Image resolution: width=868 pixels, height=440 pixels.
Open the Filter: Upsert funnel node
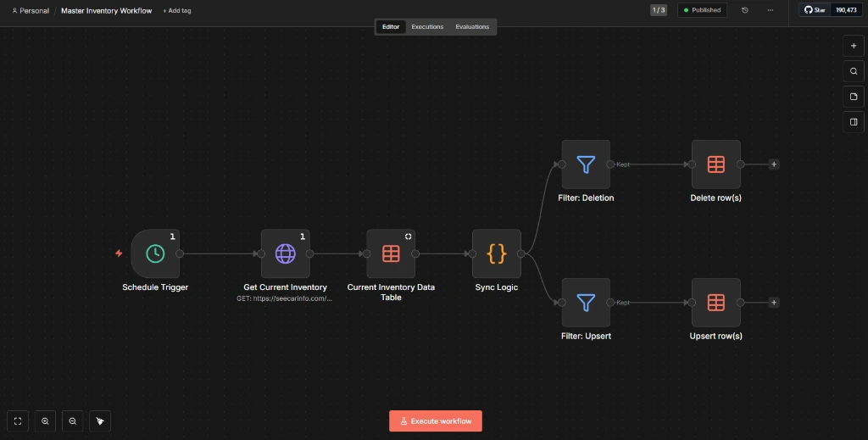[586, 302]
